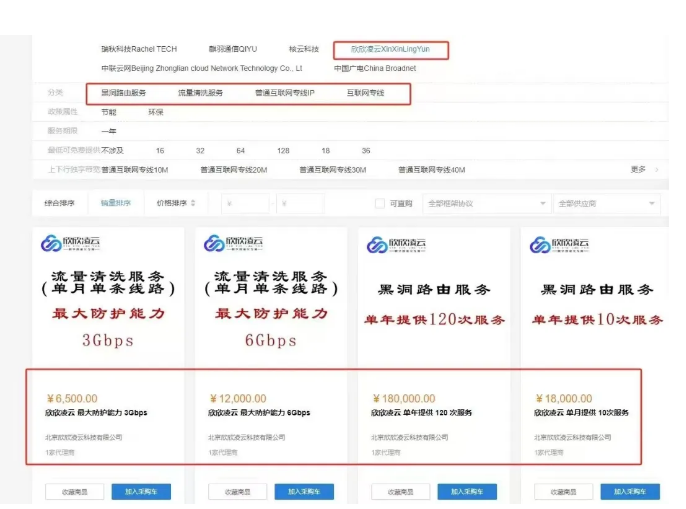Select the 欣欣凌云XinXinLingYun brand filter

click(x=390, y=49)
